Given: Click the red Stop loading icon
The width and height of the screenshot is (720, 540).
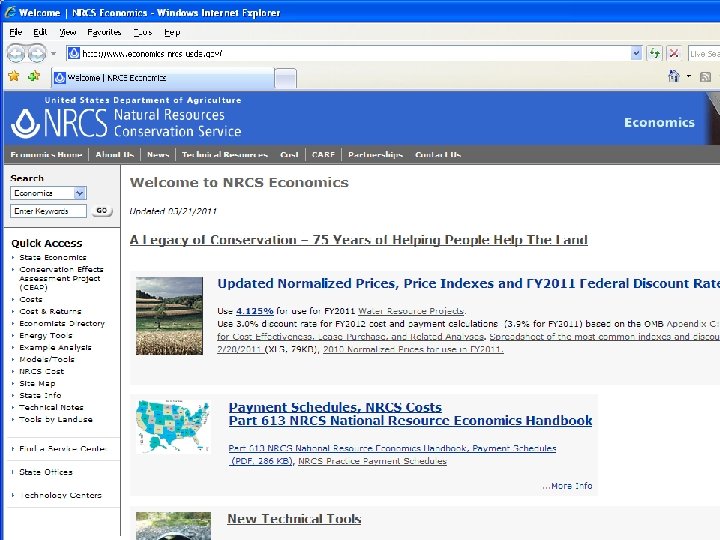Looking at the screenshot, I should pos(674,53).
